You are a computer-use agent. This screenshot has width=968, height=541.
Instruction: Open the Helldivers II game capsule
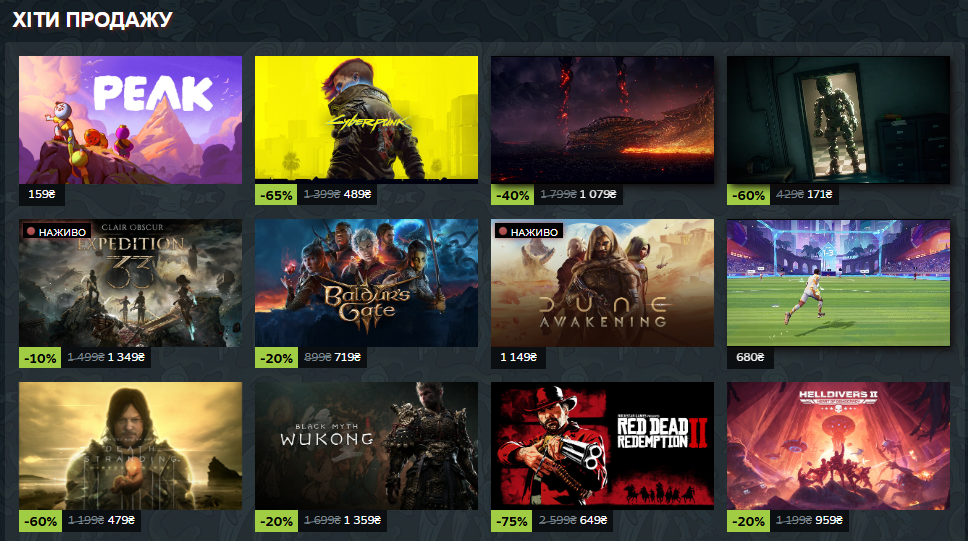coord(838,446)
